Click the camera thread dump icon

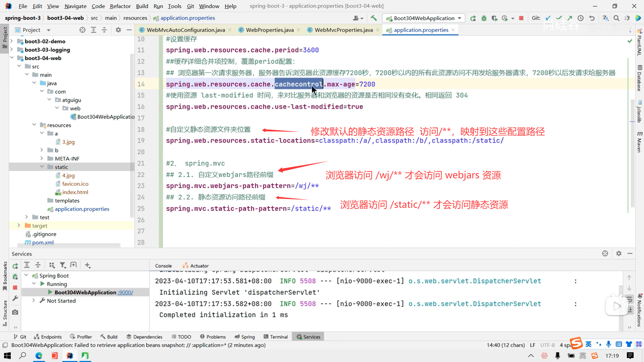click(x=15, y=312)
